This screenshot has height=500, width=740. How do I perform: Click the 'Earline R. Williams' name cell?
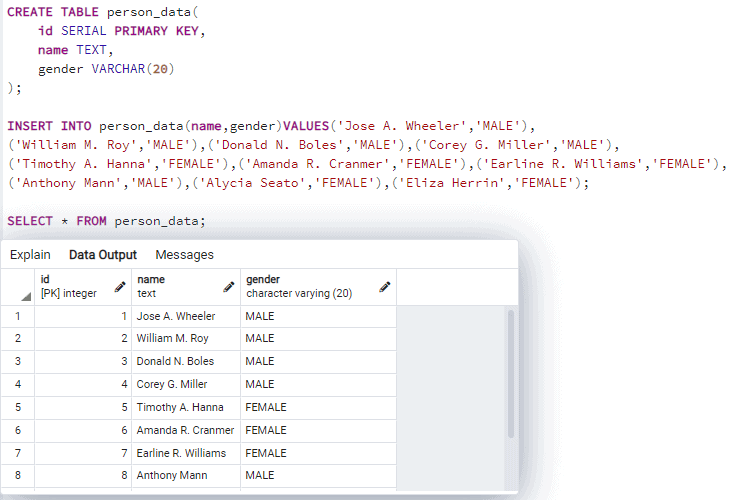tap(186, 453)
